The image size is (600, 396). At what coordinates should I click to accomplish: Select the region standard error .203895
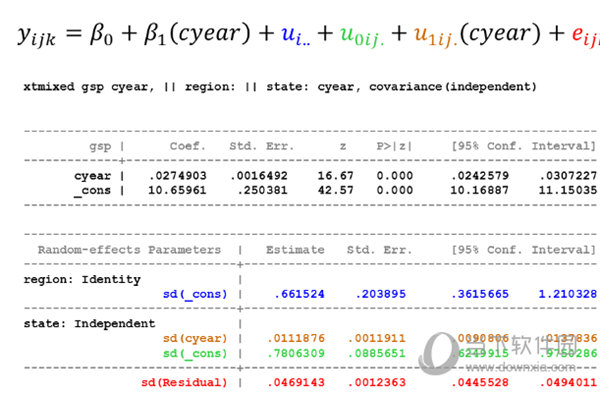coord(380,294)
